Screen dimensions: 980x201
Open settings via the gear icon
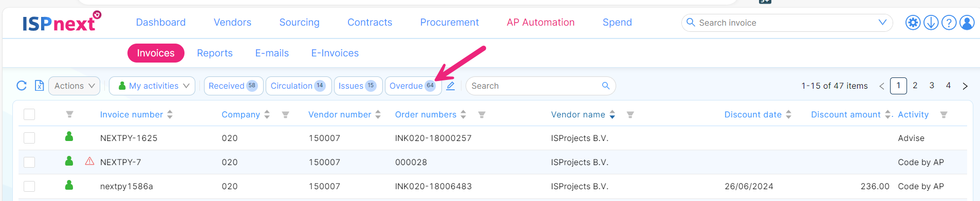coord(913,23)
